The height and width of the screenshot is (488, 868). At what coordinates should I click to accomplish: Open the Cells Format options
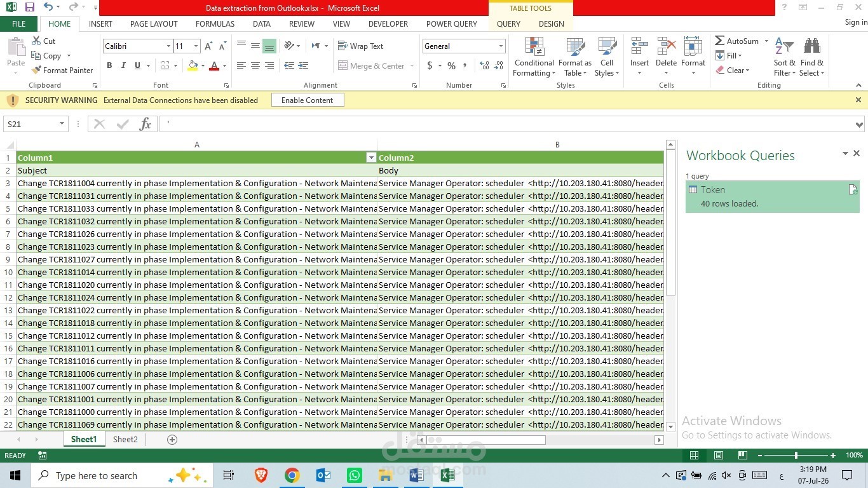pyautogui.click(x=693, y=57)
